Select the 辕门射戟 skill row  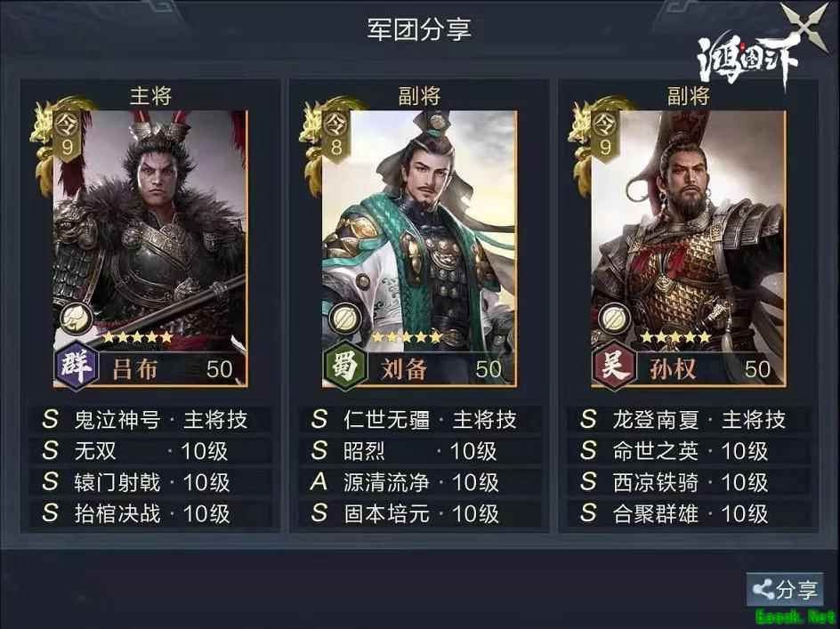click(x=150, y=481)
